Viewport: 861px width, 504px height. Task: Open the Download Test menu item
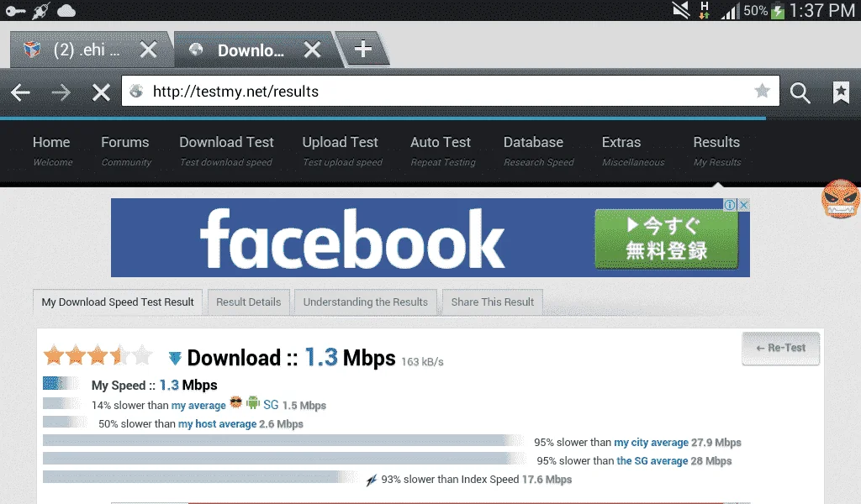[x=226, y=151]
